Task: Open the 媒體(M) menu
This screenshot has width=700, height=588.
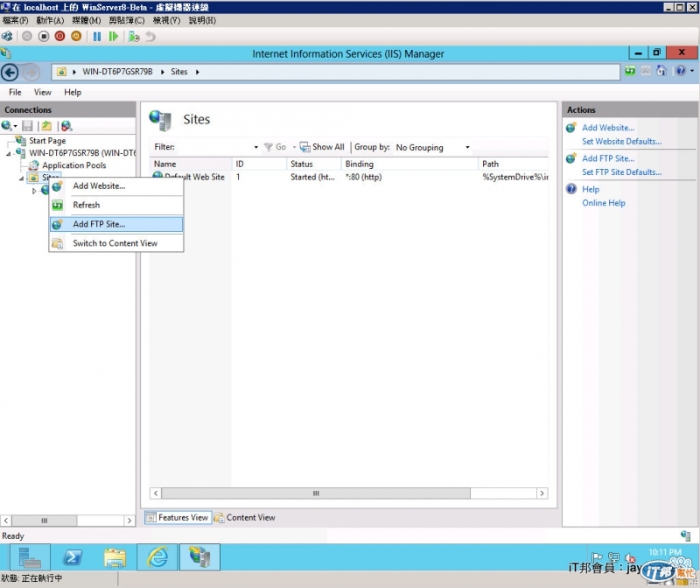Action: 87,20
